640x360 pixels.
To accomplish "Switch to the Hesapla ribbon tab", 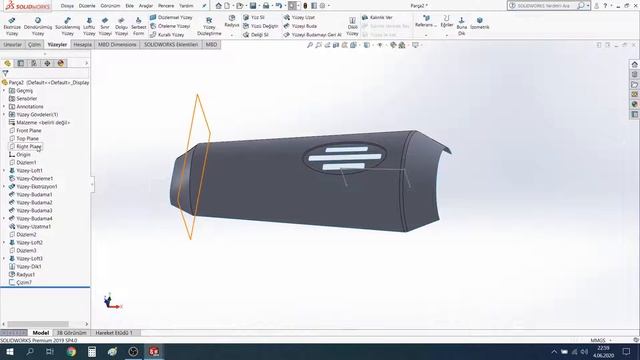I will click(82, 44).
